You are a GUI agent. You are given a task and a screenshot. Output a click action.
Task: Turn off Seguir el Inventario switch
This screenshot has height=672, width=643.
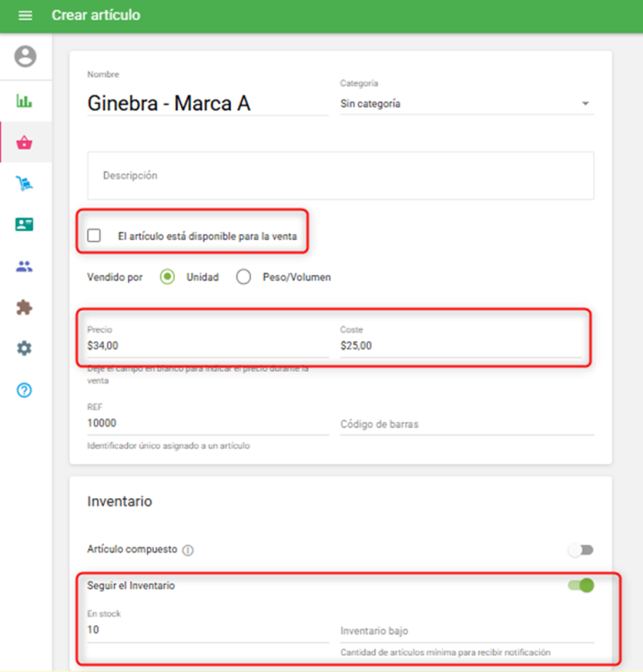[x=580, y=586]
